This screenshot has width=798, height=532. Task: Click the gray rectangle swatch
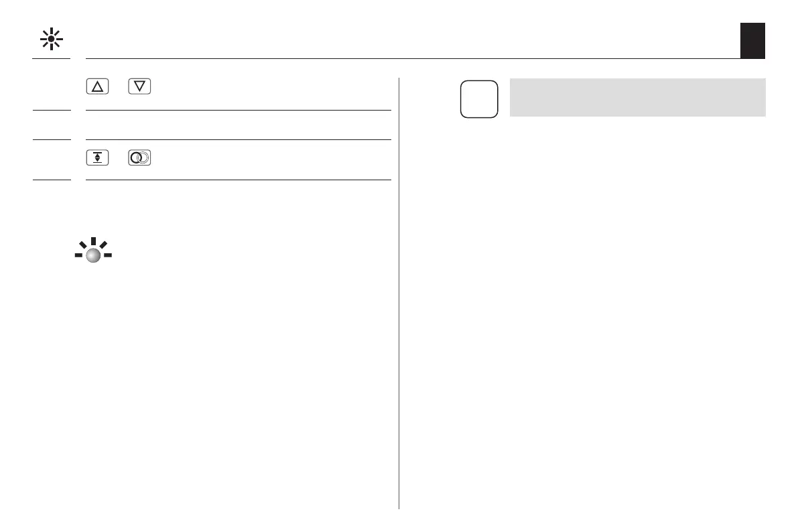[637, 97]
